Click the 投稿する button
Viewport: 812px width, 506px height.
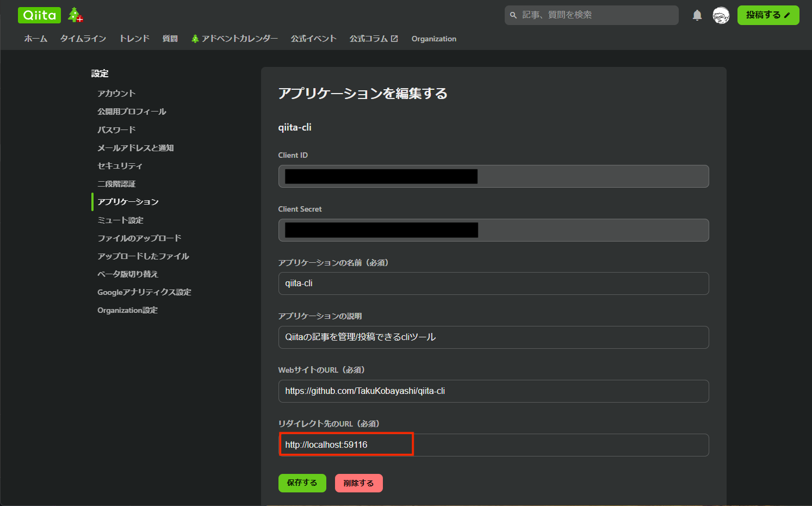coord(768,15)
